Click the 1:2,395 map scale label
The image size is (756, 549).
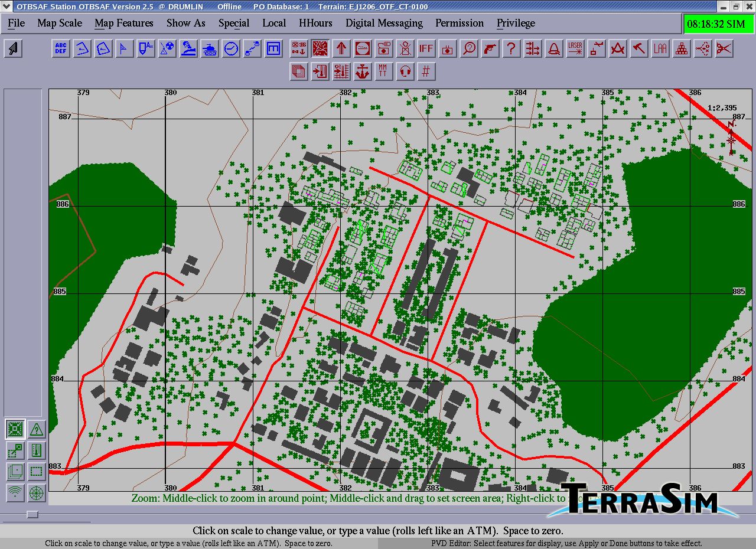point(722,108)
